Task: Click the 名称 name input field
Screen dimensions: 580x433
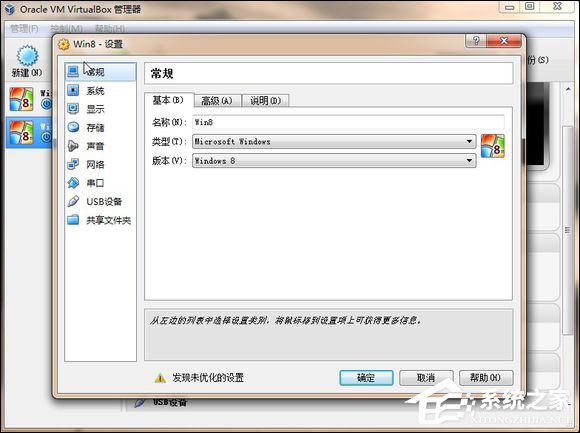Action: (x=348, y=122)
